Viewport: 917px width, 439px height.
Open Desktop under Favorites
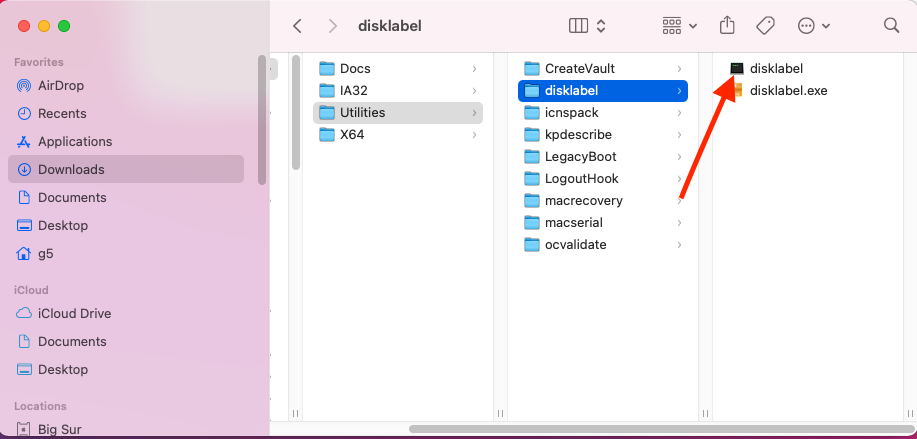(126, 226)
